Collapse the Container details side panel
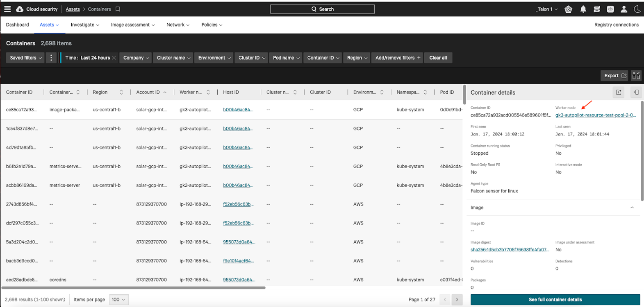This screenshot has width=644, height=307. click(636, 92)
